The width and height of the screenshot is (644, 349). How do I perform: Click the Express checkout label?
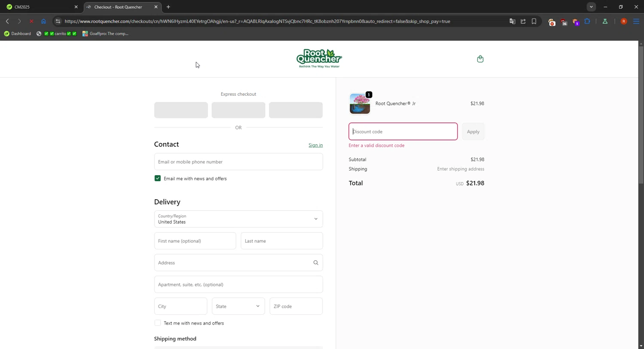(x=238, y=94)
